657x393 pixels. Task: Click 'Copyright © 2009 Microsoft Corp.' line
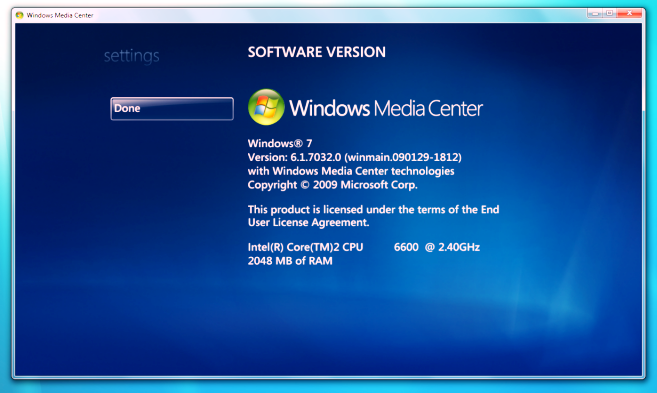pos(333,185)
